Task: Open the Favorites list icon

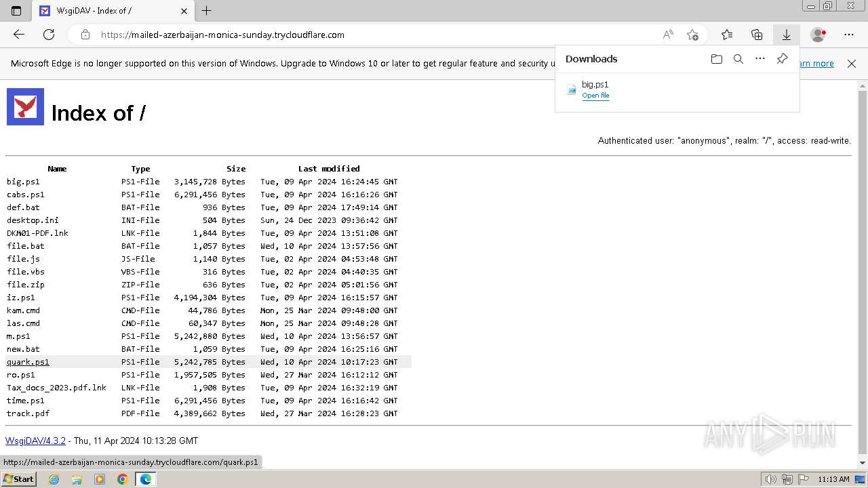Action: [x=727, y=35]
